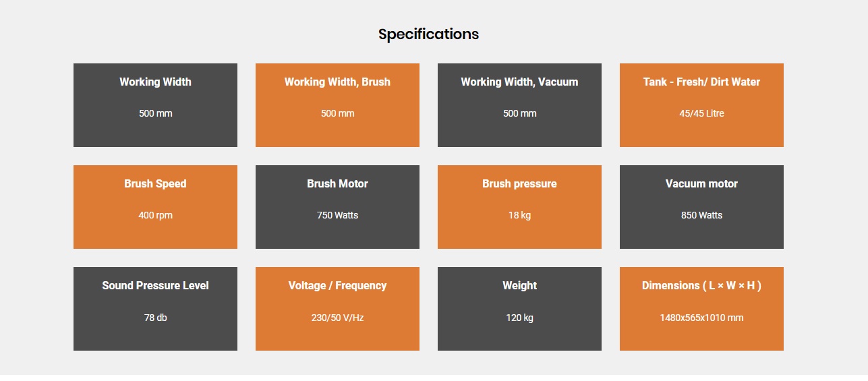Click the Working Width 500 mm card
The height and width of the screenshot is (381, 868).
[x=155, y=105]
